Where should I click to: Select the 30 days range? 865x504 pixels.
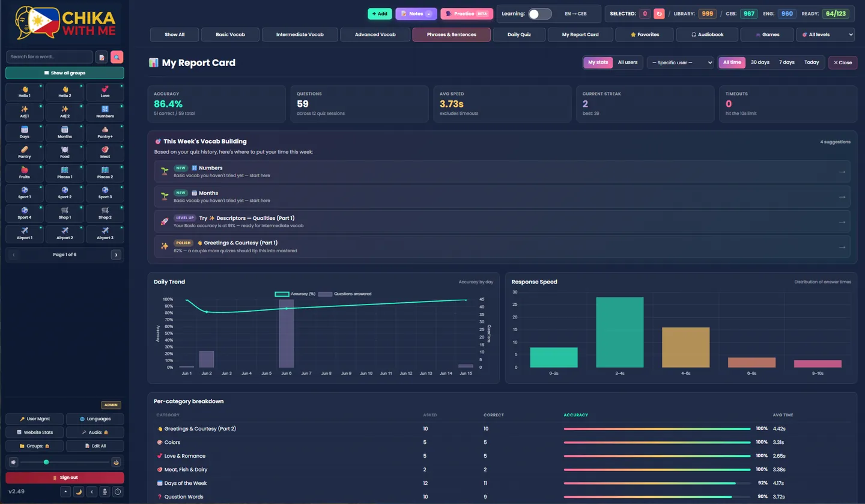click(x=760, y=62)
